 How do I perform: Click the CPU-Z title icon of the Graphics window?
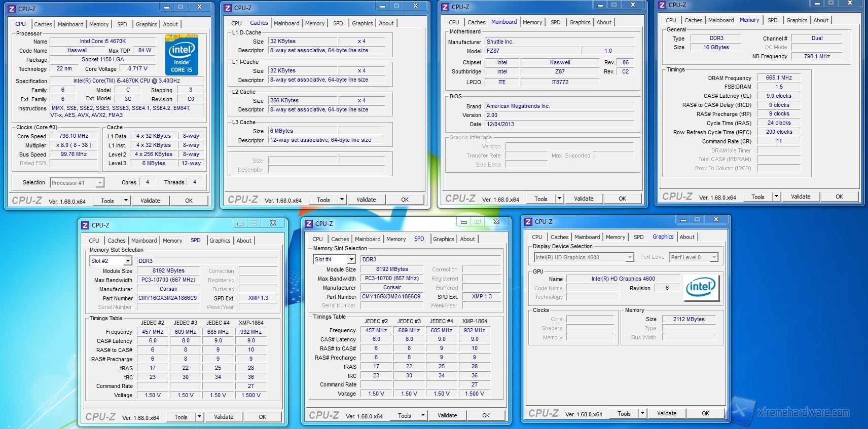[528, 222]
